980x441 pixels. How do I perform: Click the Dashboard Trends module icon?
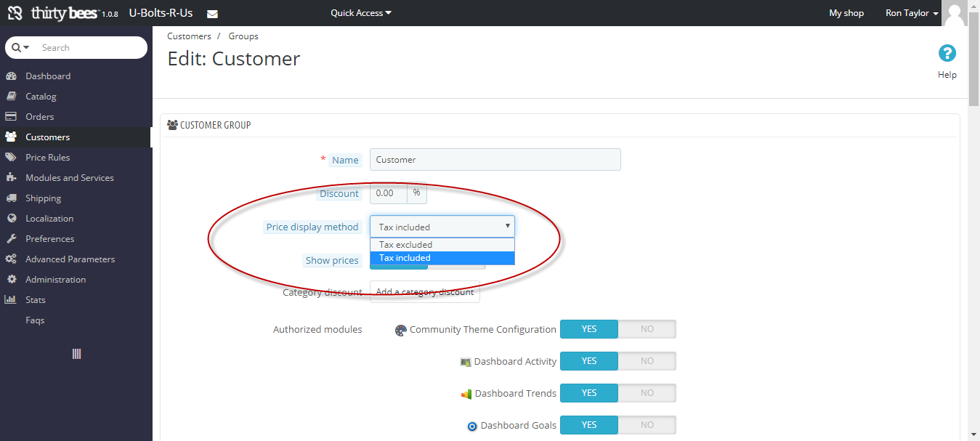point(466,394)
